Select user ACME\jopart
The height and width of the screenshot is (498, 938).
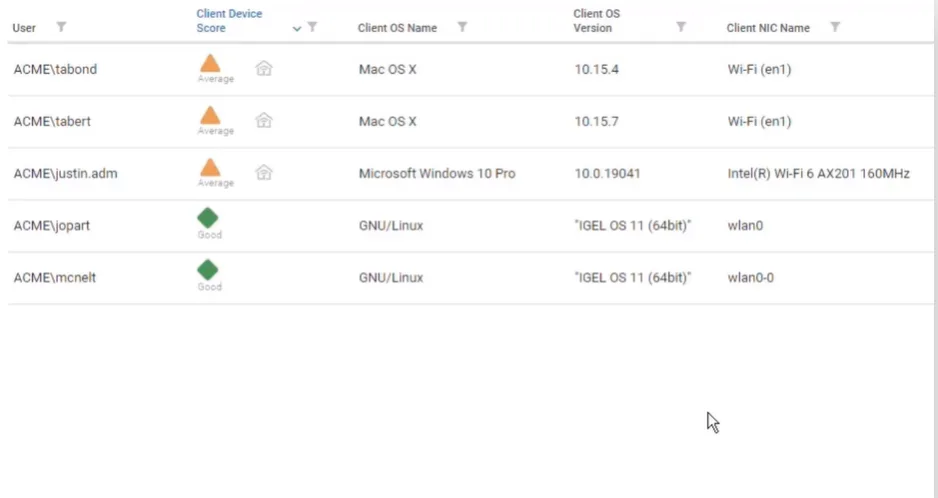(x=51, y=226)
